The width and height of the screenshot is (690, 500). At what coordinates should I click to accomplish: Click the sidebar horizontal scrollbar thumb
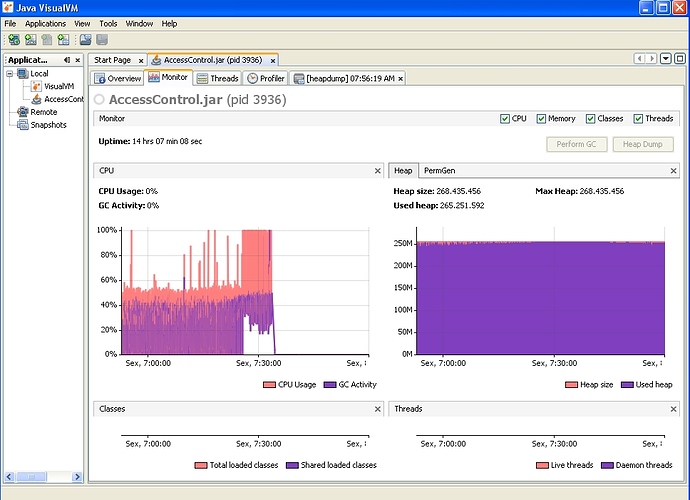pos(31,477)
